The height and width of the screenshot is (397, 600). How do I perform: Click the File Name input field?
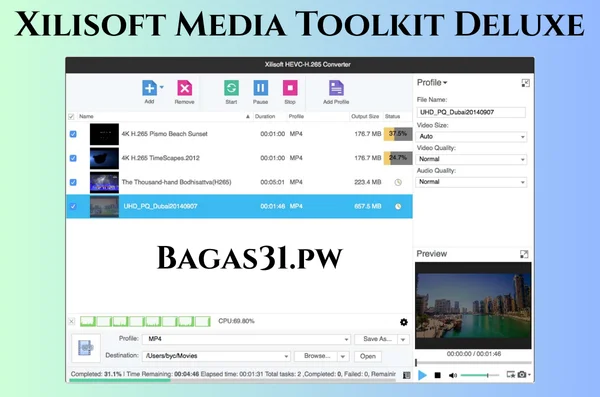(471, 112)
